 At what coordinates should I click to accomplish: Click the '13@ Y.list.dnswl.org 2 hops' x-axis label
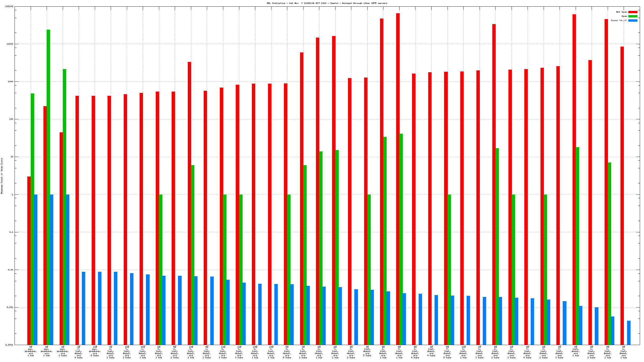[x=127, y=352]
